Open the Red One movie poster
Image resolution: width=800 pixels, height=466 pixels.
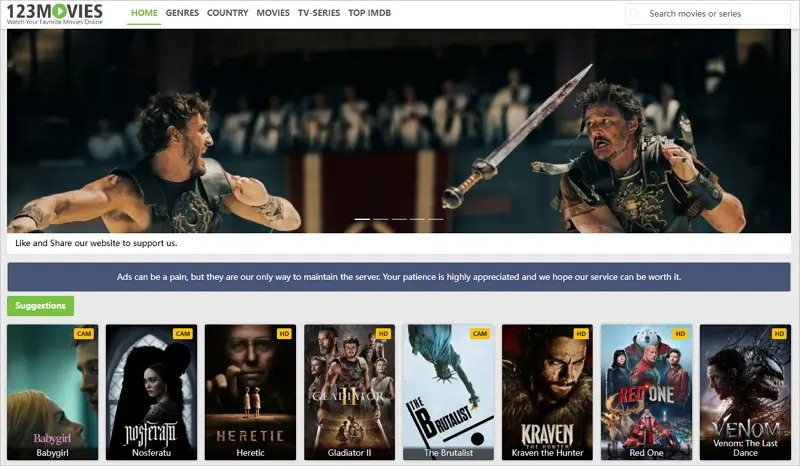point(646,392)
